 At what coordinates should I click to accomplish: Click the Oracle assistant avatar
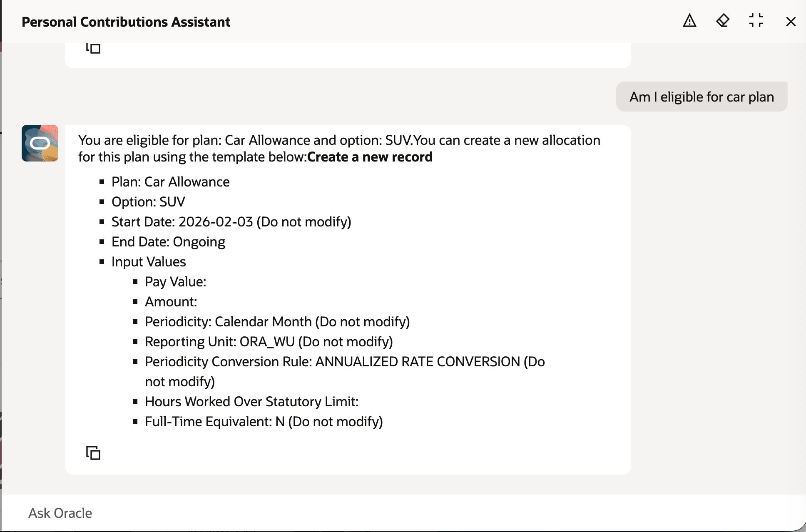(40, 143)
